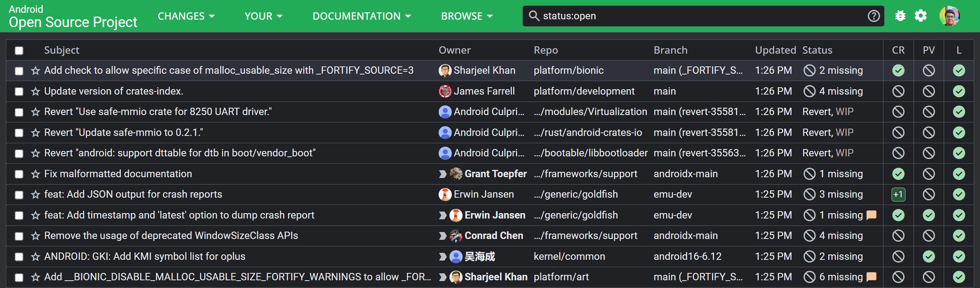Select the checkbox for 'feat: Add JSON output' row
Screen dimensions: 980x288
19,195
